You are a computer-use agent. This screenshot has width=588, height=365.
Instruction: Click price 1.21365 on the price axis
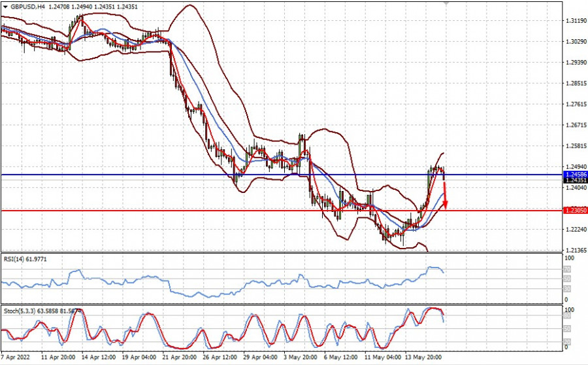[x=576, y=250]
